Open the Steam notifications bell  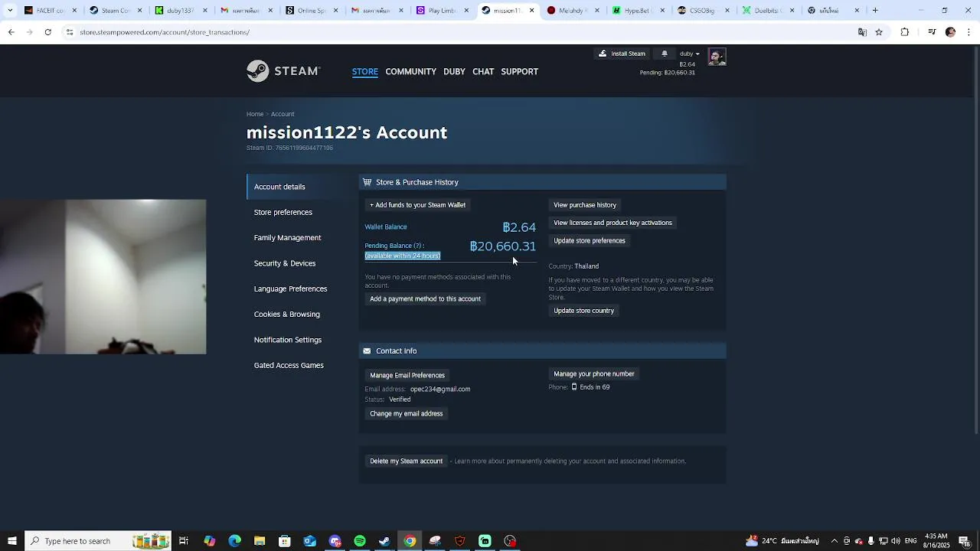[665, 54]
